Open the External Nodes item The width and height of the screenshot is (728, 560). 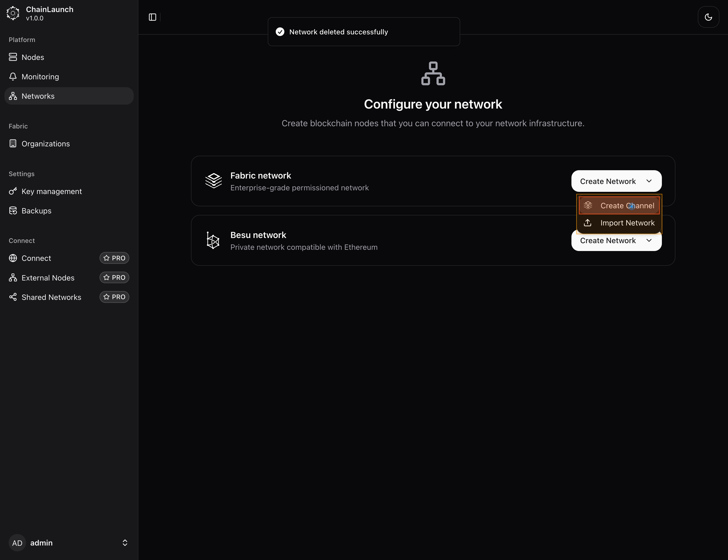coord(48,278)
